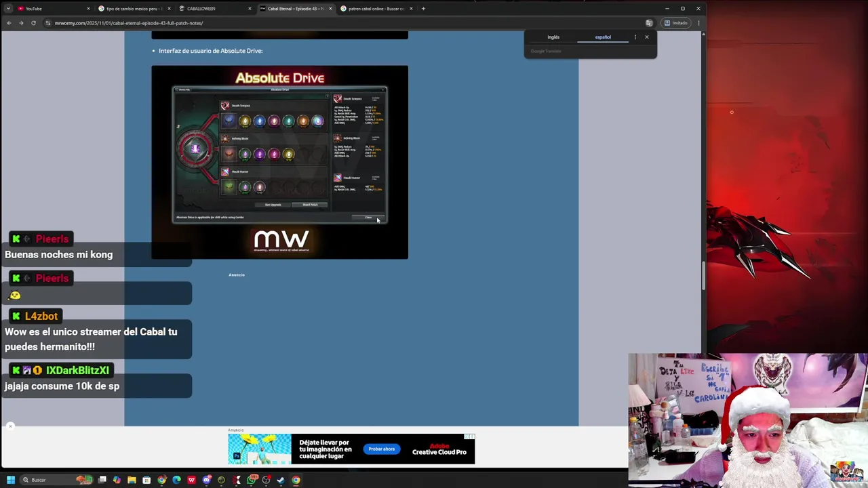The image size is (868, 488).
Task: Go back to the previous page in Chrome
Action: tap(9, 23)
